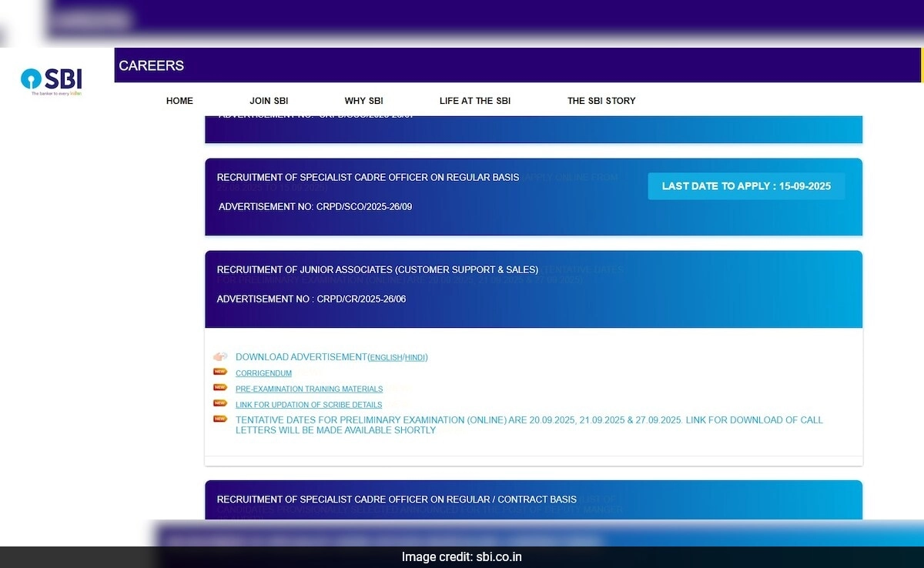The image size is (924, 568).
Task: Click the Last Date to Apply button
Action: pos(745,186)
